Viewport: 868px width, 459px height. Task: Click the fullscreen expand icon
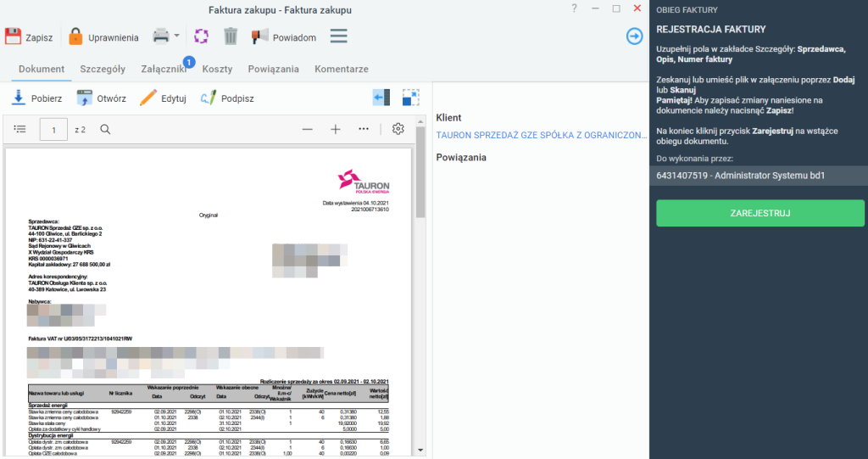411,98
